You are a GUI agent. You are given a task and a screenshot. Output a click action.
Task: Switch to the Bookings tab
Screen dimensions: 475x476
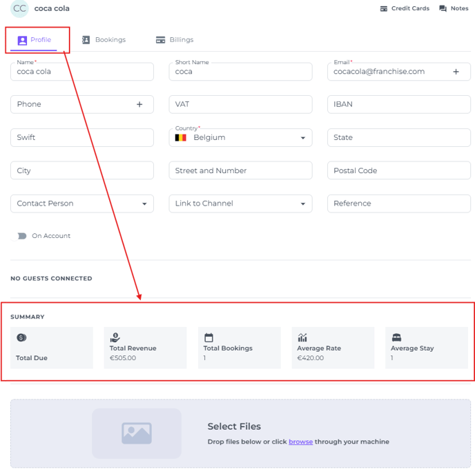(104, 40)
